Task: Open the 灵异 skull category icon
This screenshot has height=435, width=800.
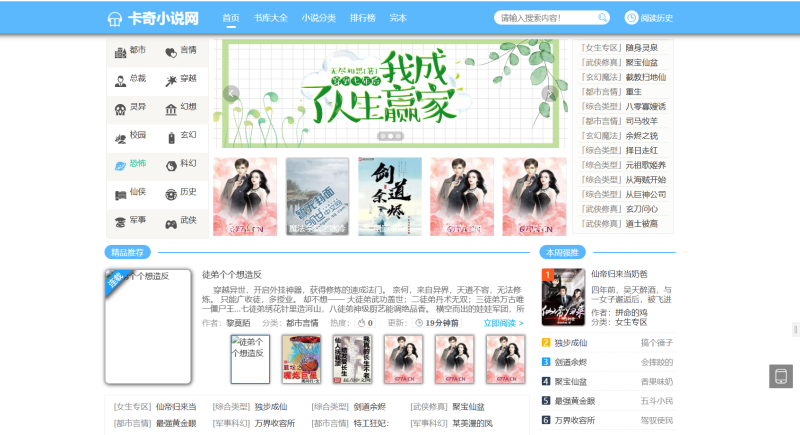Action: [120, 109]
